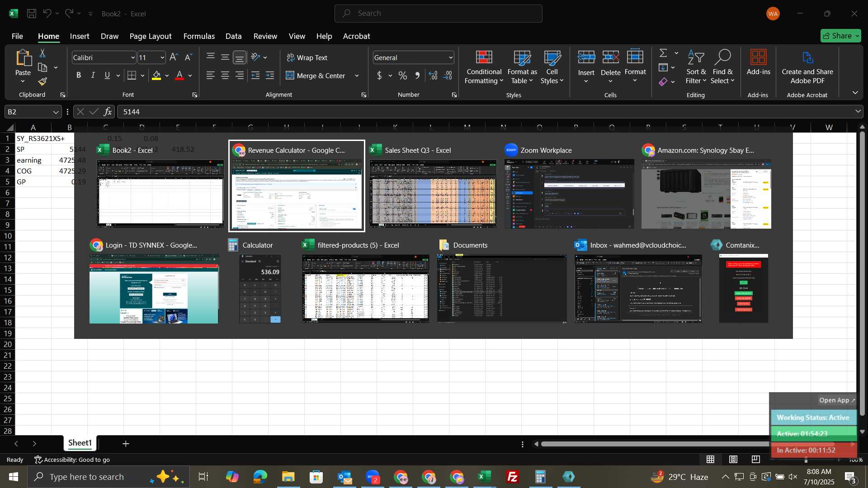The image size is (868, 488).
Task: Select the Calculator window thumbnail
Action: click(x=260, y=281)
